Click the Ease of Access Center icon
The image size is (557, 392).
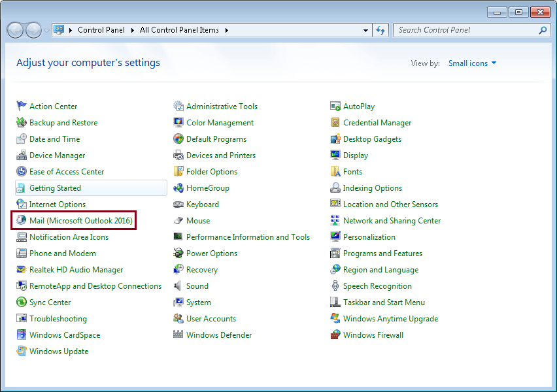point(22,171)
